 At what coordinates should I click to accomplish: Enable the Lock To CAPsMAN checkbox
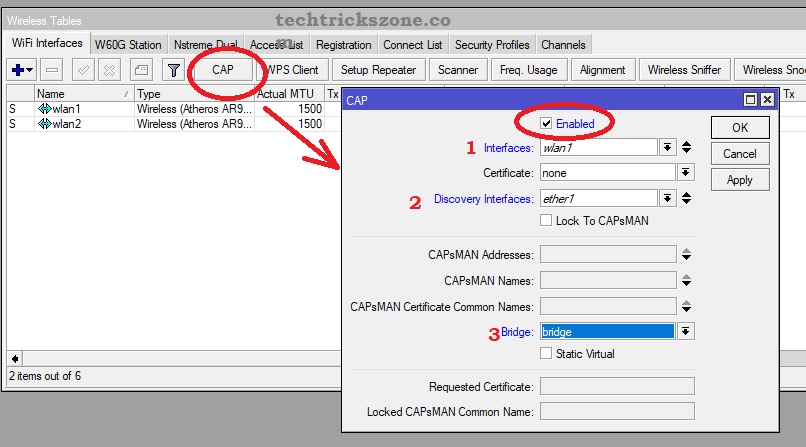click(x=546, y=220)
